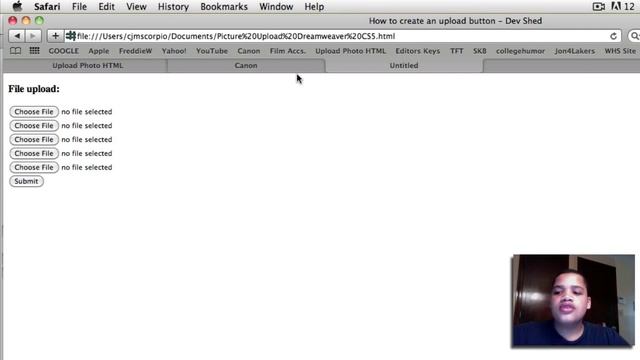Open the Canon bookmark in bookmarks bar
Viewport: 640px width, 360px height.
pos(249,51)
